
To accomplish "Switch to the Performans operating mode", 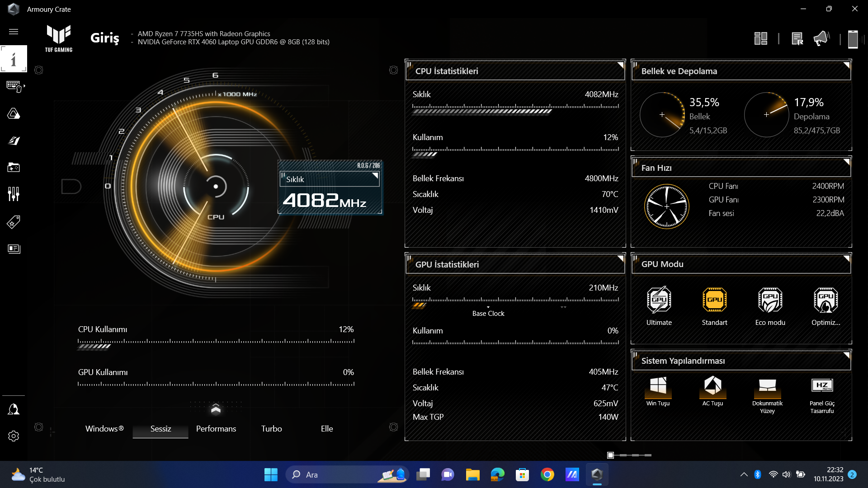I will pyautogui.click(x=216, y=429).
